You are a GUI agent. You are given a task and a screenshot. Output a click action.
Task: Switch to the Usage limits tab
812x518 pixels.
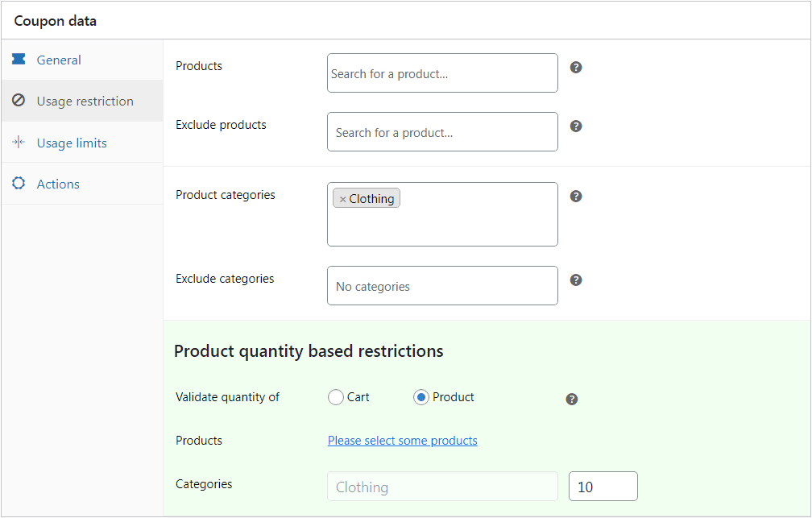click(x=82, y=143)
